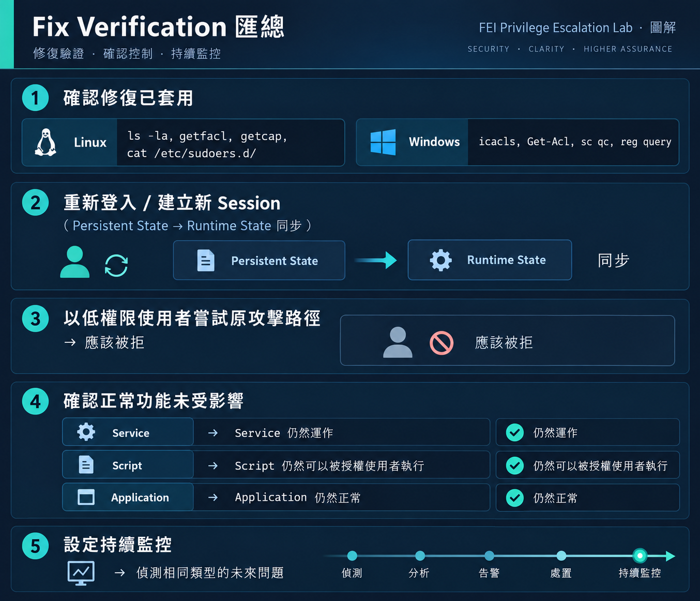Click the Script label box

pos(128,464)
